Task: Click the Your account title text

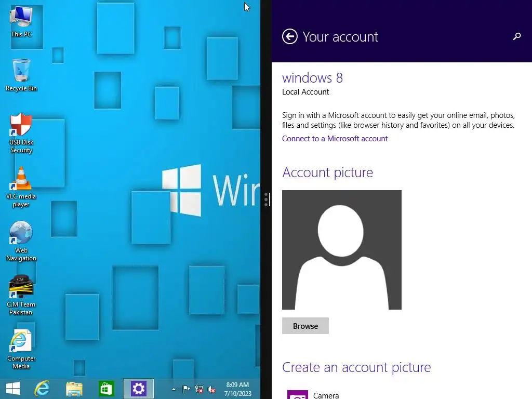Action: click(340, 37)
